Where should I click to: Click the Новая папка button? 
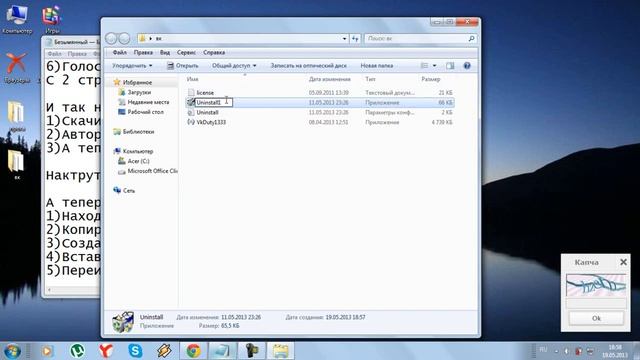coord(377,65)
